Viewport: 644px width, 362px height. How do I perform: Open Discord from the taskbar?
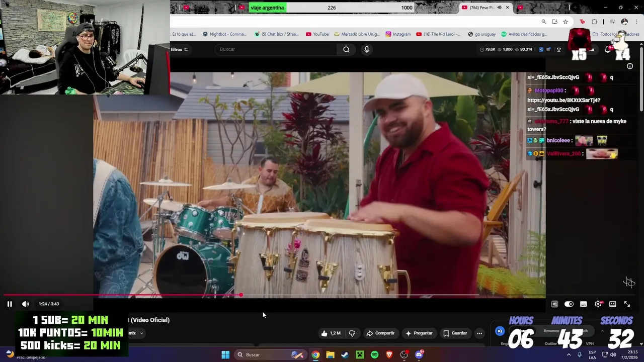(419, 354)
